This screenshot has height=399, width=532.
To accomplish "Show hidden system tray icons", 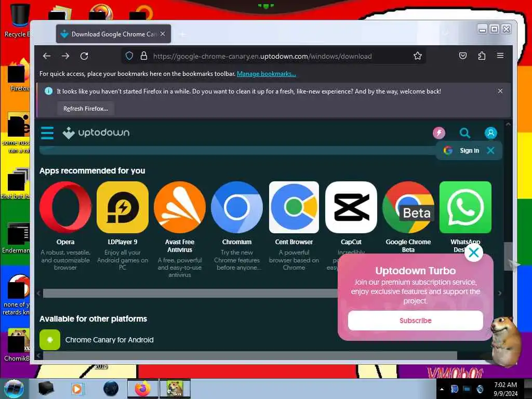I will 442,389.
